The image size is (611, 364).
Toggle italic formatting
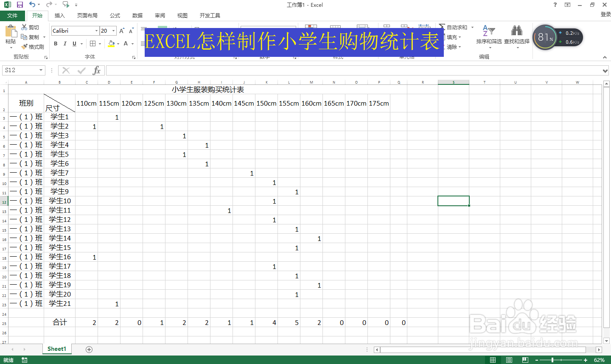[x=64, y=44]
